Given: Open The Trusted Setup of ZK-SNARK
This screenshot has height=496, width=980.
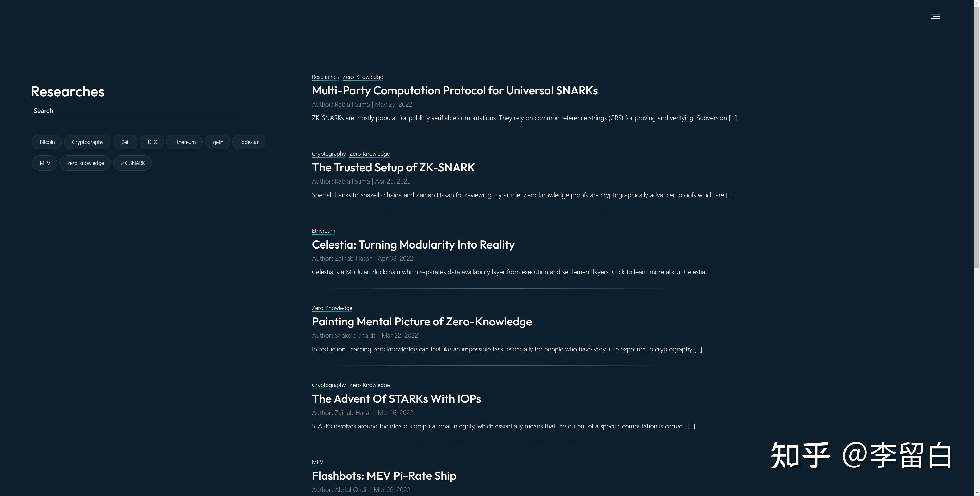Looking at the screenshot, I should click(393, 168).
